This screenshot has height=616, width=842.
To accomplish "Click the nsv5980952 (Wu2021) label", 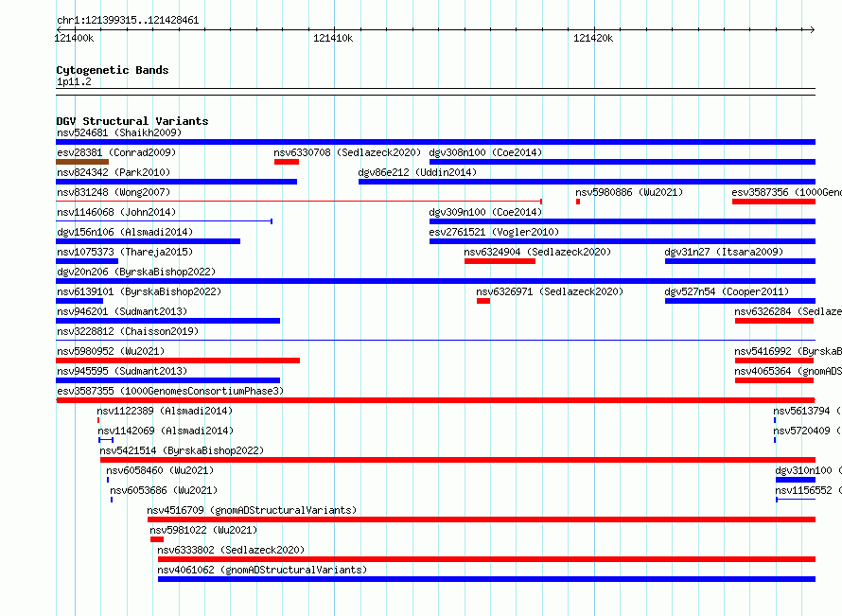I will click(x=111, y=351).
